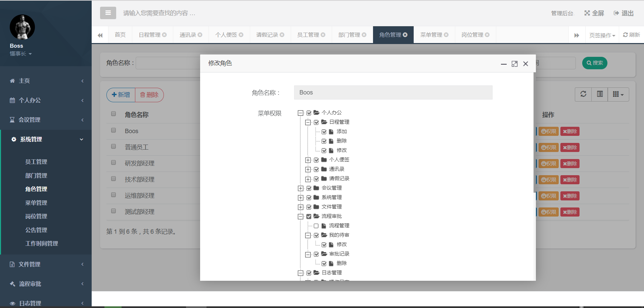Image resolution: width=644 pixels, height=308 pixels.
Task: Toggle the 流程管理 tree checkbox
Action: tap(316, 226)
